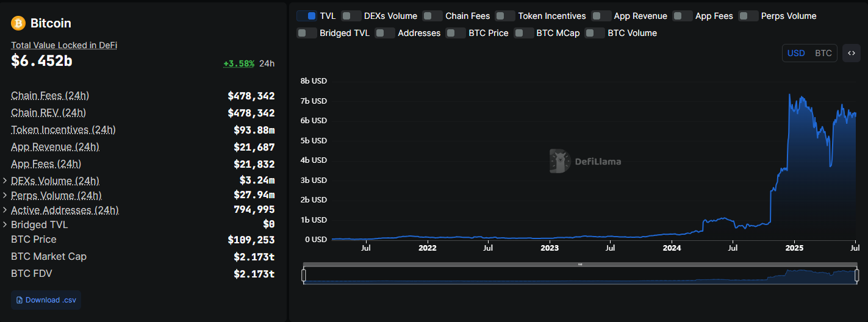Enable the Bridged TVL toggle
868x322 pixels.
point(307,33)
